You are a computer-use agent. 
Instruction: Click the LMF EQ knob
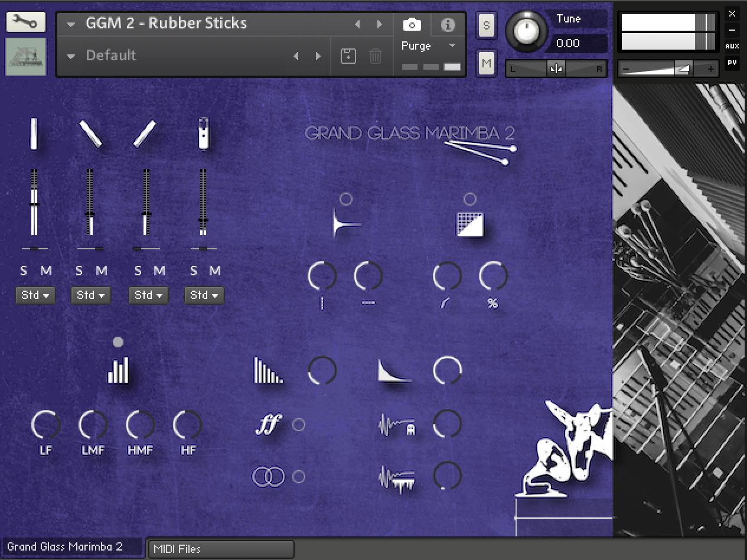pos(93,425)
